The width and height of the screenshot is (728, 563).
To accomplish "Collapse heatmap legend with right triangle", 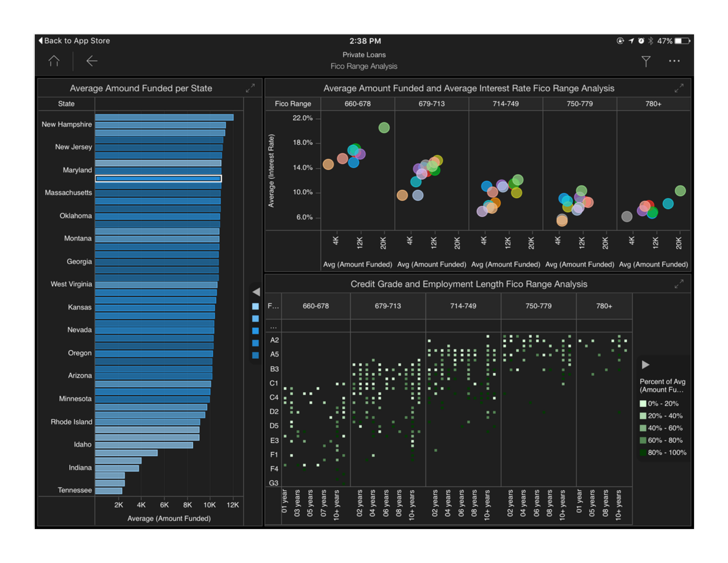I will (x=645, y=365).
